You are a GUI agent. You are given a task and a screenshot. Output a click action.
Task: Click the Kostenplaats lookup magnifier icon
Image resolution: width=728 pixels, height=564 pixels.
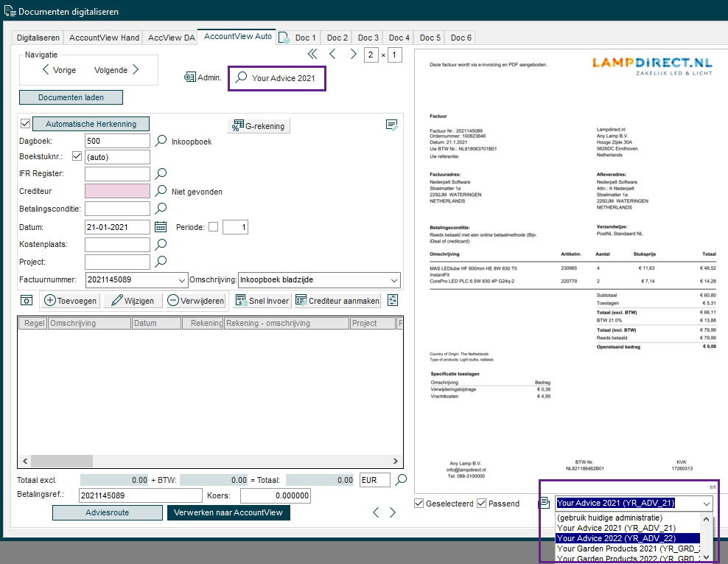click(161, 244)
